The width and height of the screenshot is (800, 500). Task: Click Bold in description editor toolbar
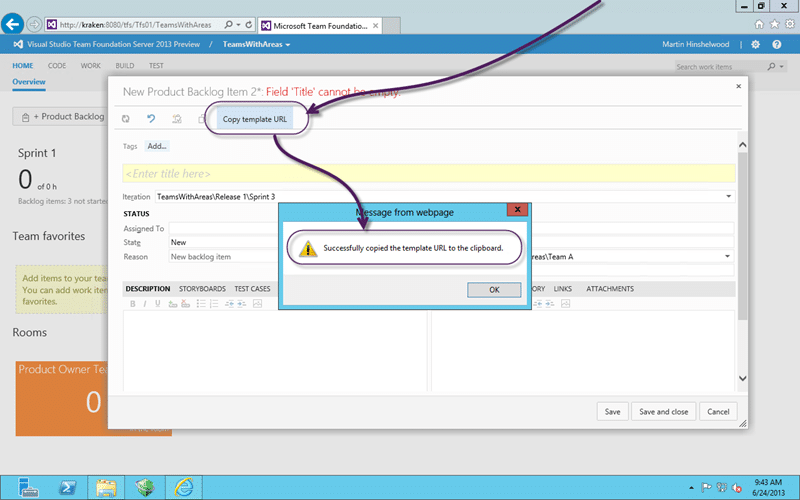click(133, 304)
